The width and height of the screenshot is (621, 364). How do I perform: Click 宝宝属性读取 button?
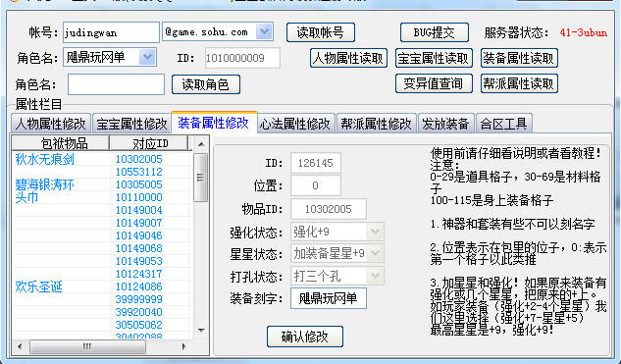[x=434, y=58]
